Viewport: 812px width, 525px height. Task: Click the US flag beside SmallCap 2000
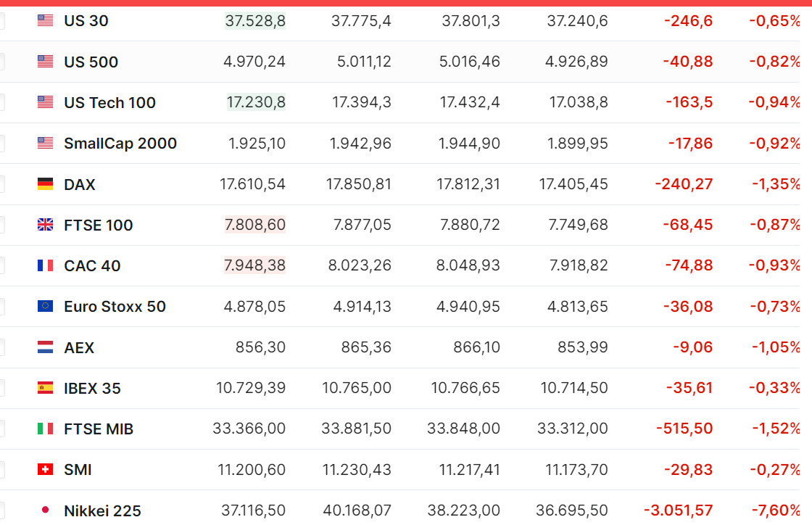coord(45,144)
